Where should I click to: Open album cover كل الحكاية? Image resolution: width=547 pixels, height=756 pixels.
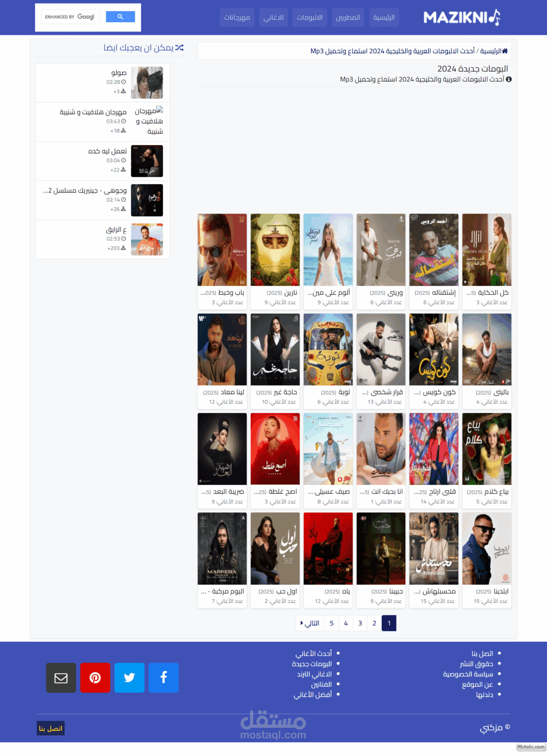coord(487,250)
